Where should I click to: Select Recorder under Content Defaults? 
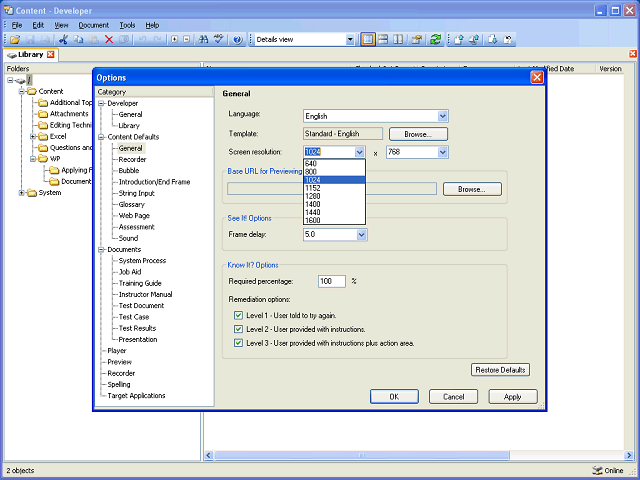tap(132, 160)
